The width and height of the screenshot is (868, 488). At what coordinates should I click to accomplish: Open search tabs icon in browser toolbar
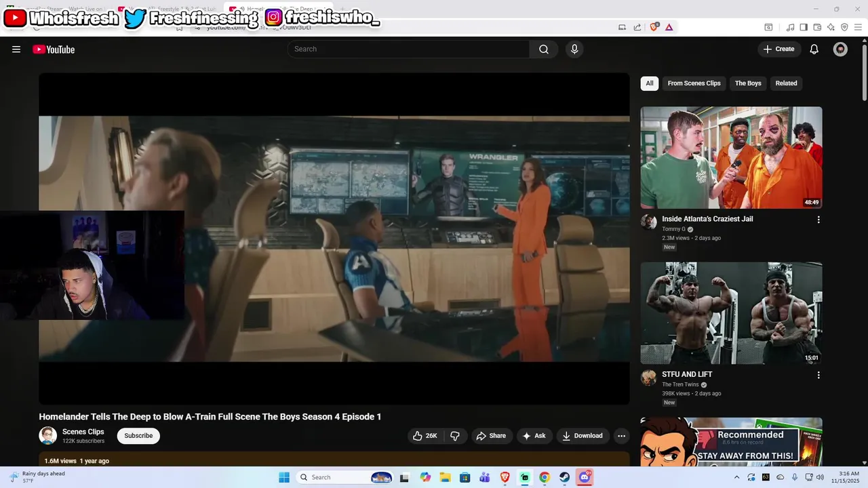[768, 27]
